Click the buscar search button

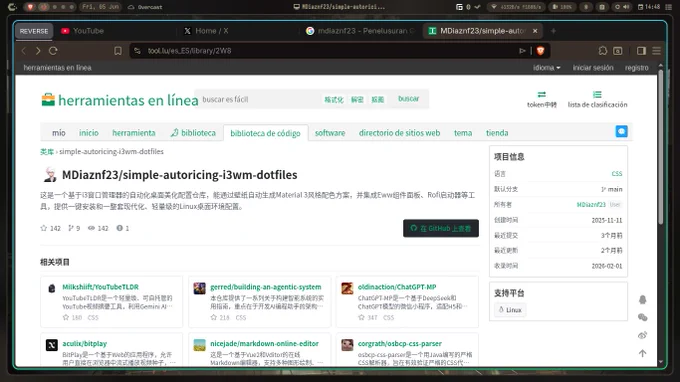[409, 99]
